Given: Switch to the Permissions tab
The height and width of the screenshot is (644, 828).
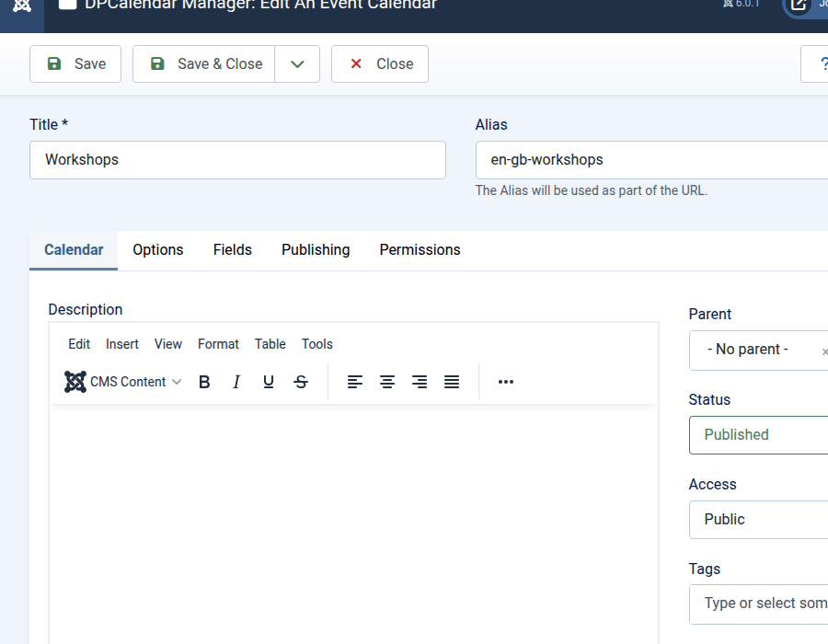Looking at the screenshot, I should (420, 250).
